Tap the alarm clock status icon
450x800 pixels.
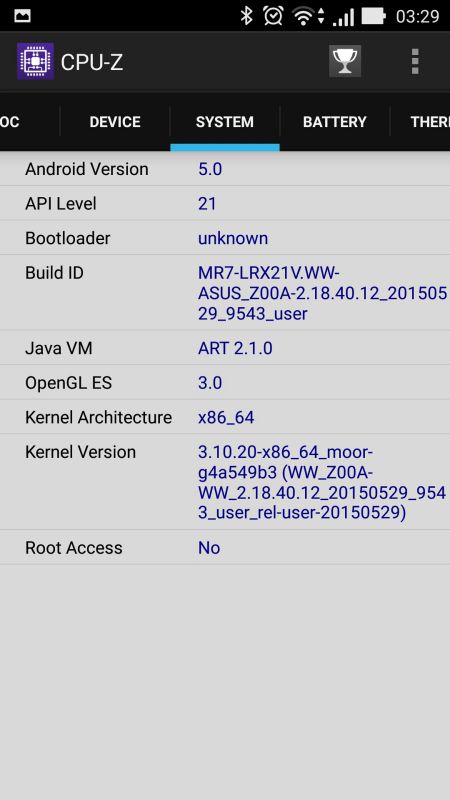pos(273,16)
